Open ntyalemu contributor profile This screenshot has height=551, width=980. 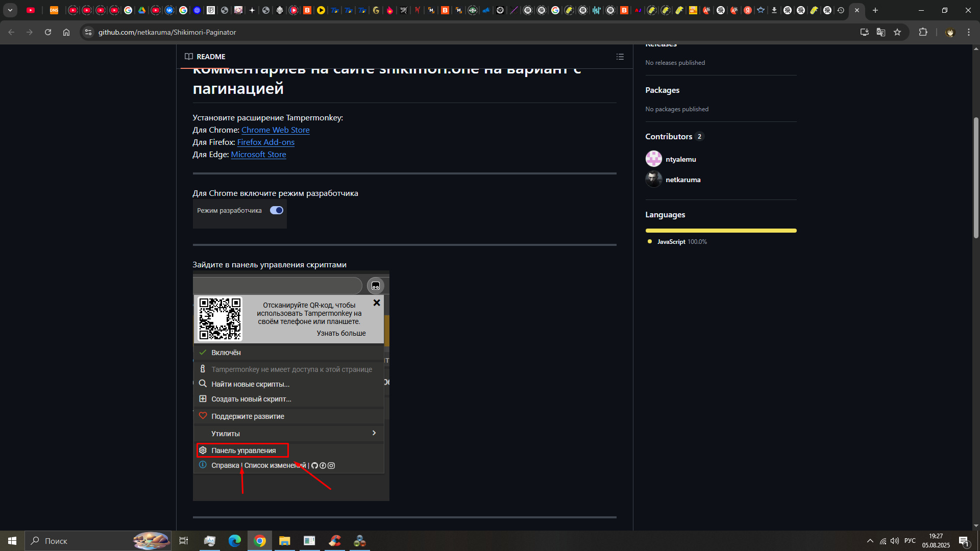[680, 159]
